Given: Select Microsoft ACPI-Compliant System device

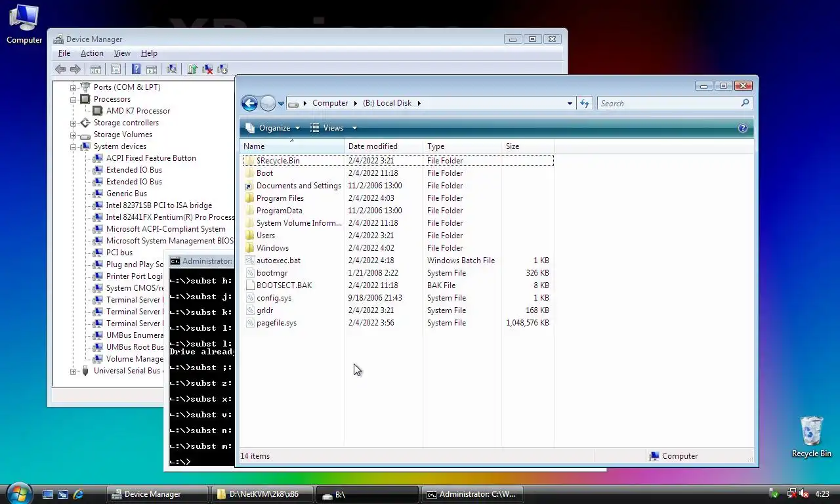Looking at the screenshot, I should click(x=165, y=229).
